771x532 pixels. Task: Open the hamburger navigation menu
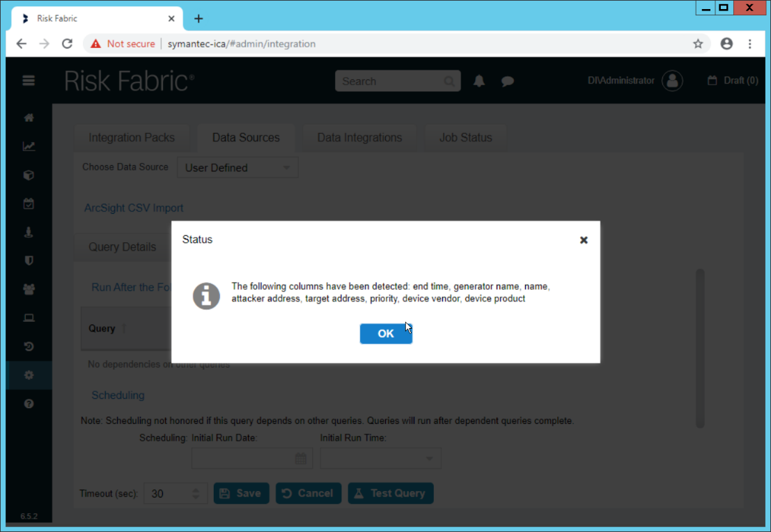29,81
